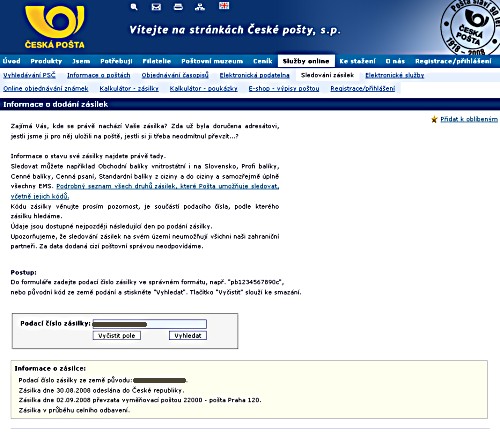The image size is (500, 437).
Task: Click the search magnifier icon in header
Action: pyautogui.click(x=134, y=6)
